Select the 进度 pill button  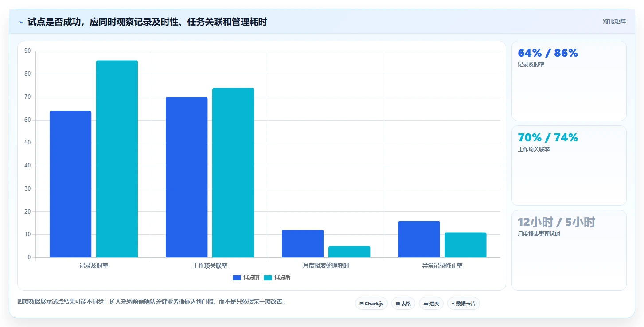tap(431, 304)
